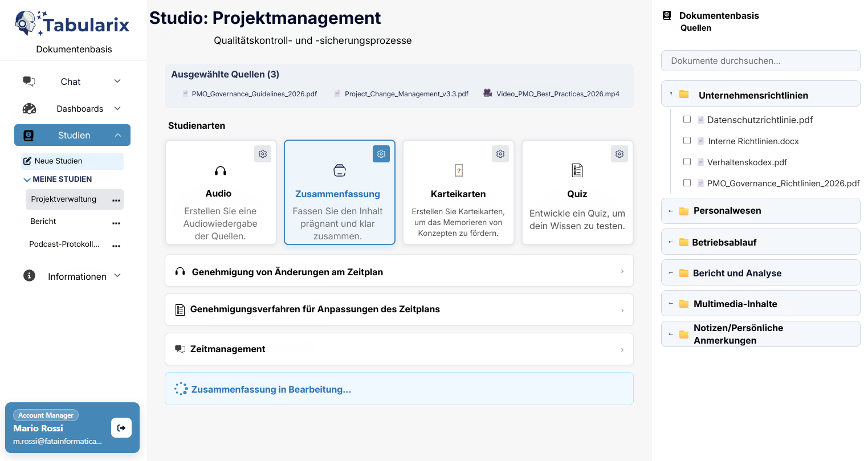
Task: Tick the Interne Richtlinien.docx checkbox
Action: point(687,141)
